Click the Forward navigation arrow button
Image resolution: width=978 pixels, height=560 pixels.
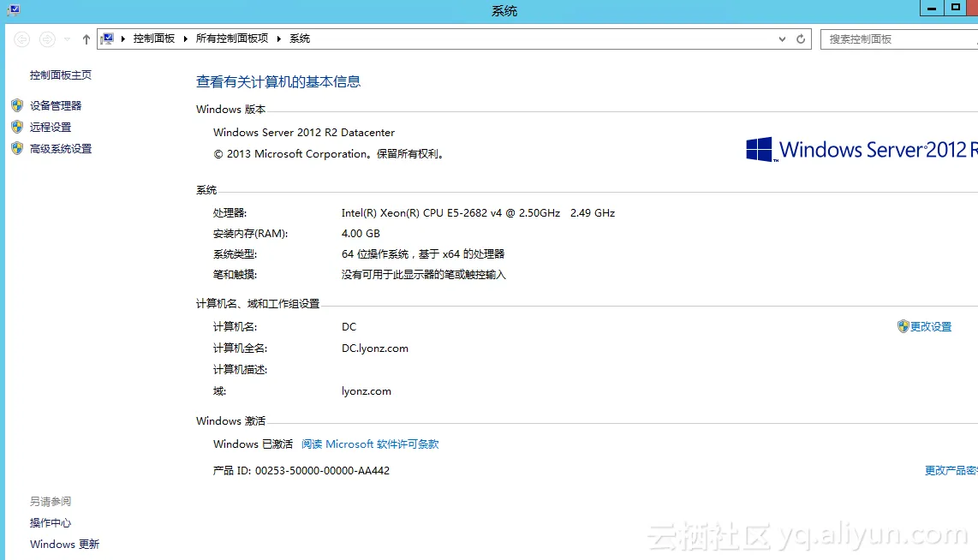[x=48, y=39]
